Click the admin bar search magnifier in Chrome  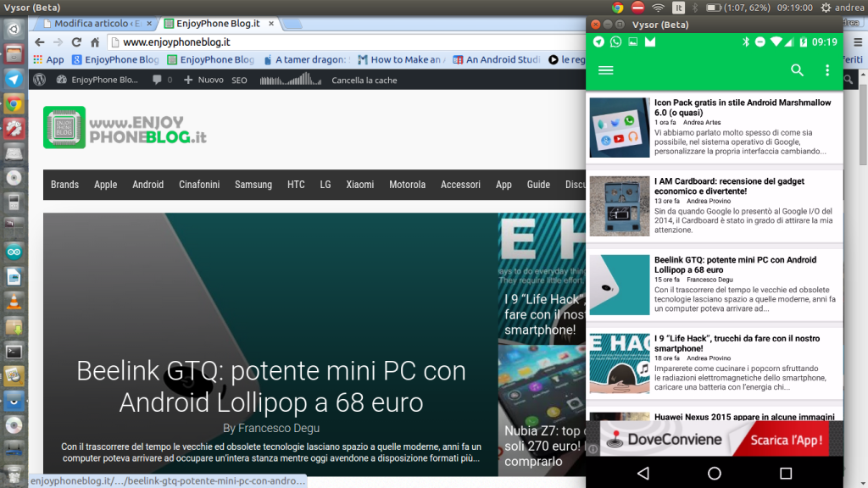click(x=848, y=80)
